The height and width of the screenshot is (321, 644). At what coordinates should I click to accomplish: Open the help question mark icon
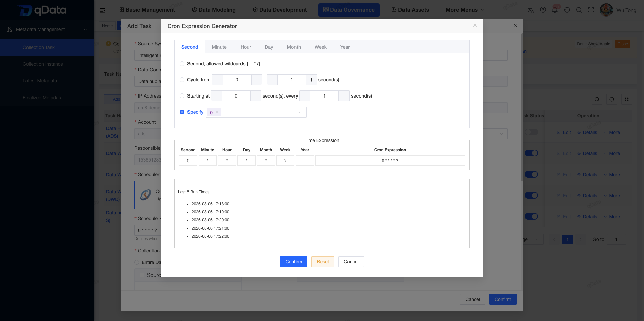click(x=543, y=10)
